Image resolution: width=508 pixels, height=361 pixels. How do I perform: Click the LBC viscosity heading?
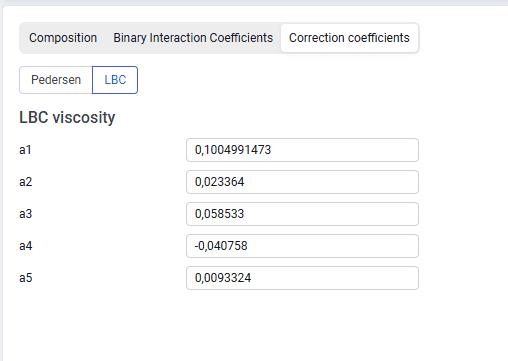tap(67, 117)
